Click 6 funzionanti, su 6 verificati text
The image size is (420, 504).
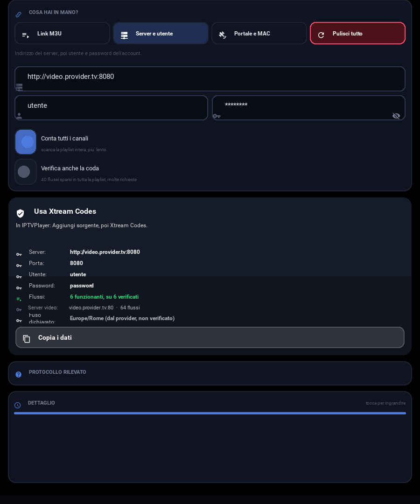104,297
